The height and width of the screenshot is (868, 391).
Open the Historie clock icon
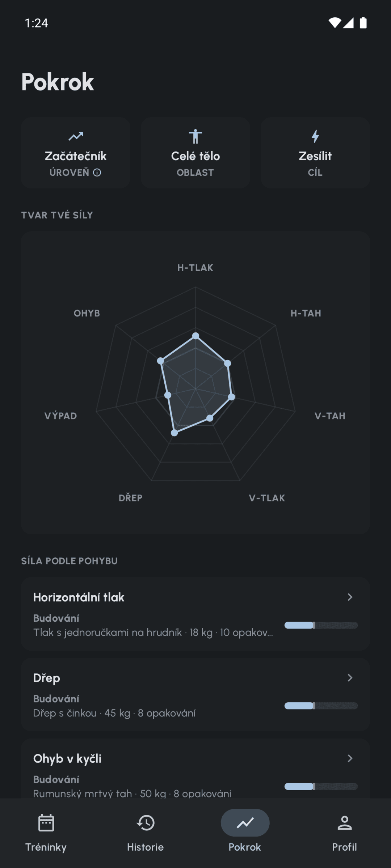tap(146, 823)
